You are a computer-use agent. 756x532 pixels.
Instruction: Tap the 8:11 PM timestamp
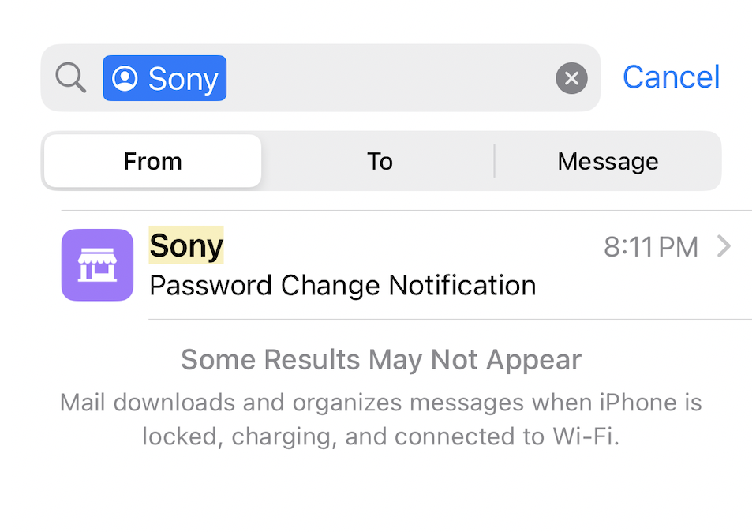[x=651, y=247]
